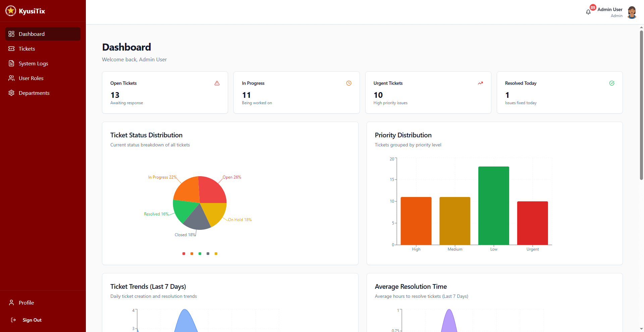This screenshot has width=644, height=332.
Task: Navigate to System Logs
Action: click(33, 63)
